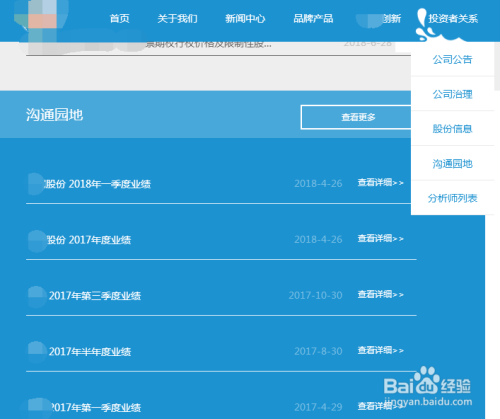
Task: Expand the 投资者关系 dropdown menu
Action: [453, 18]
